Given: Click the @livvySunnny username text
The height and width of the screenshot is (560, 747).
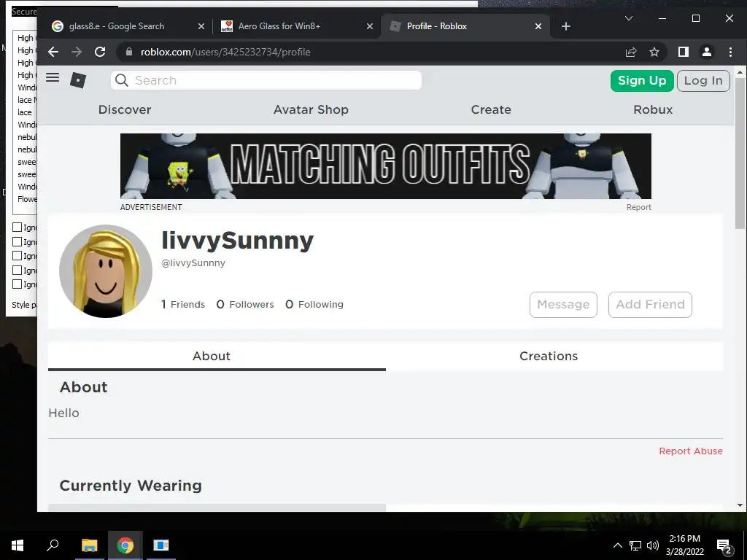Looking at the screenshot, I should (193, 262).
